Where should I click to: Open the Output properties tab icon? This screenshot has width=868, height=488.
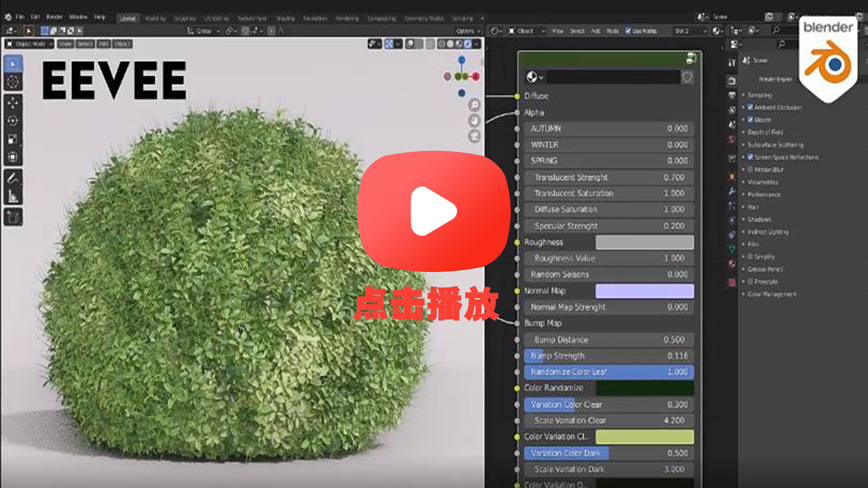tap(732, 95)
